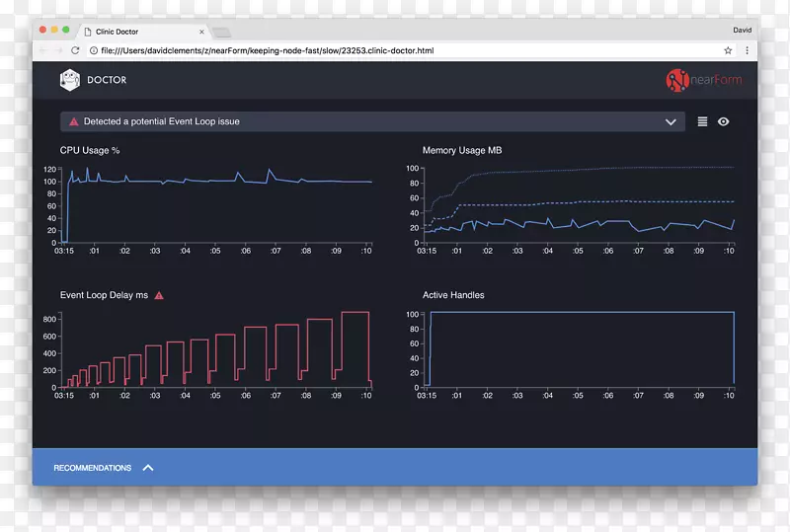
Task: Click the warning triangle in alert bar
Action: click(73, 121)
